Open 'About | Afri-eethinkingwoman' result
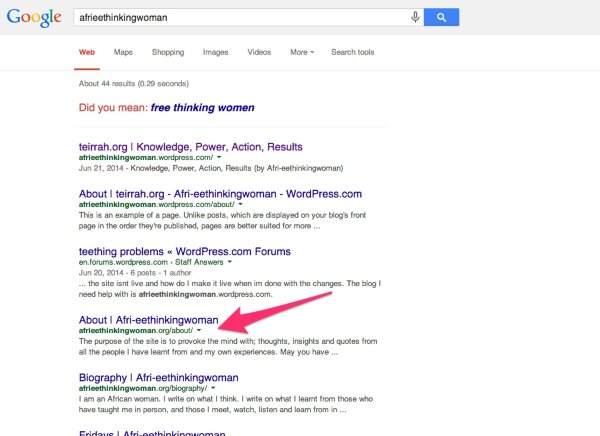 (148, 320)
